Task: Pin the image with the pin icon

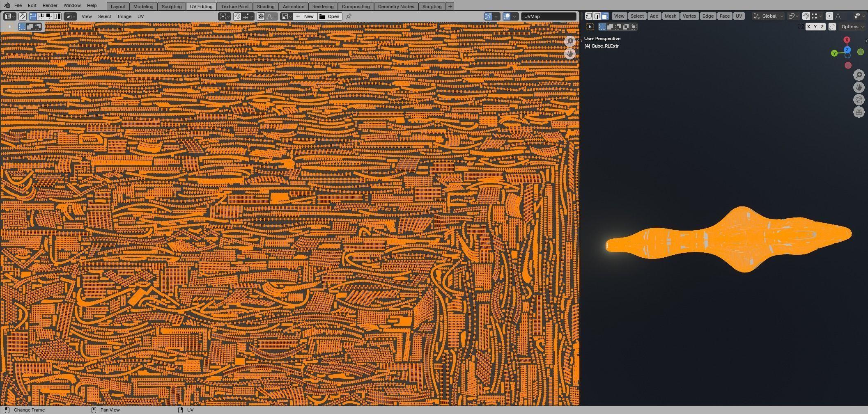Action: [349, 16]
